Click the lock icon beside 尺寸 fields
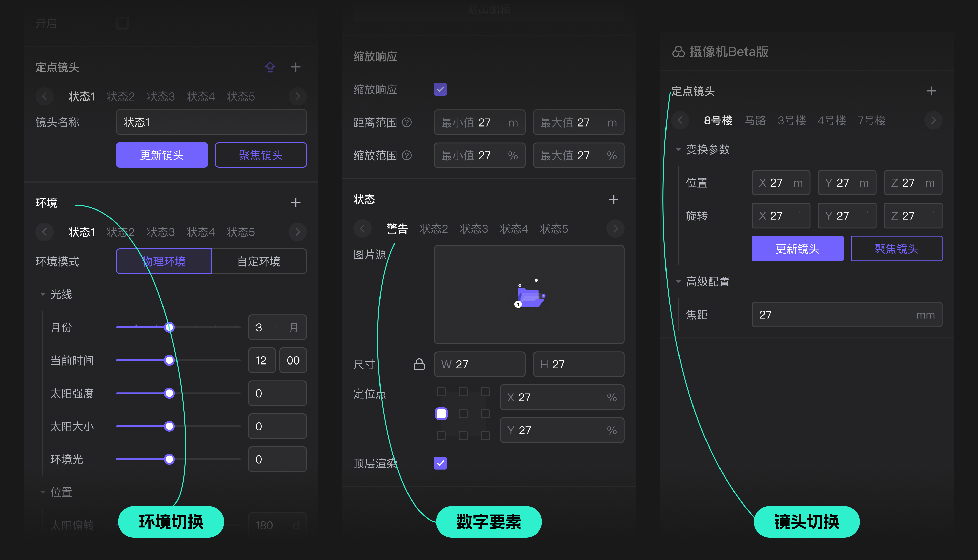Viewport: 978px width, 560px height. click(x=419, y=364)
